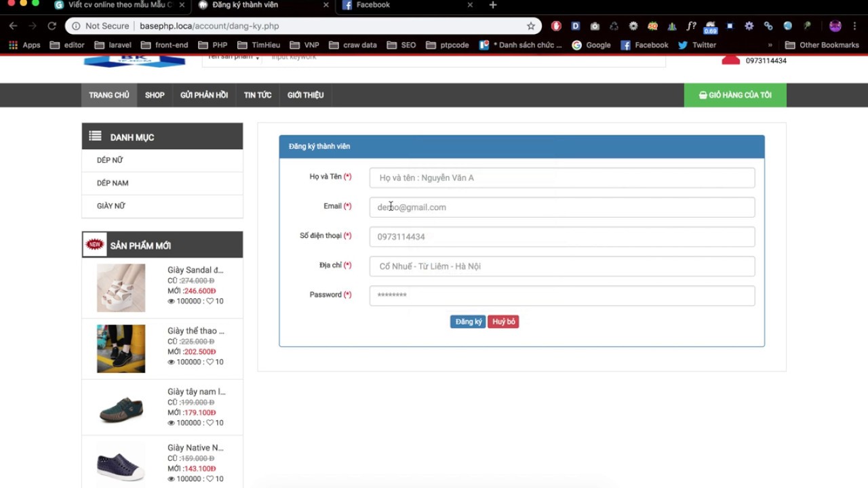
Task: Open the Danh sách chức bookmark
Action: (x=521, y=45)
